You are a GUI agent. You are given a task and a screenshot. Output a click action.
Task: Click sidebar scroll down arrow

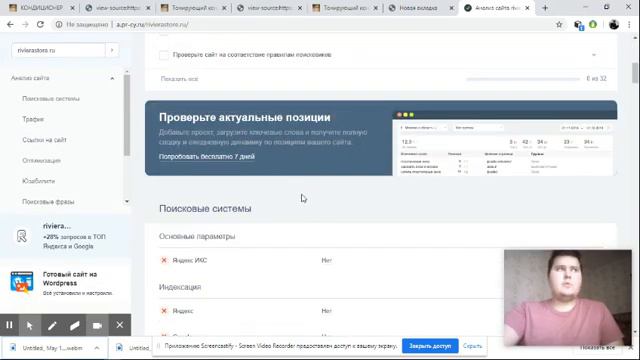127,201
